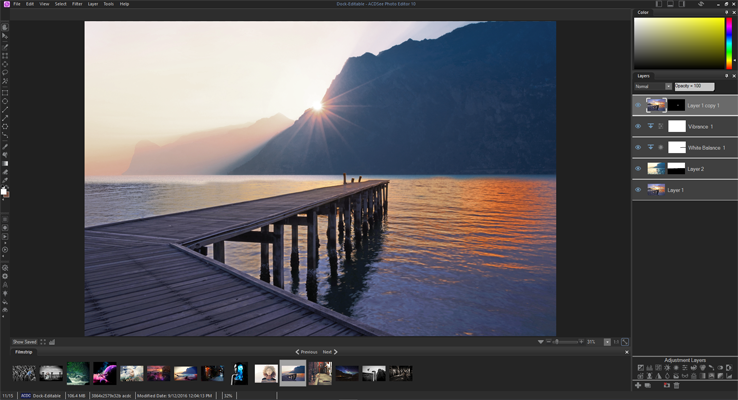
Task: Click the down-triangle left of zoom slider
Action: click(x=540, y=342)
